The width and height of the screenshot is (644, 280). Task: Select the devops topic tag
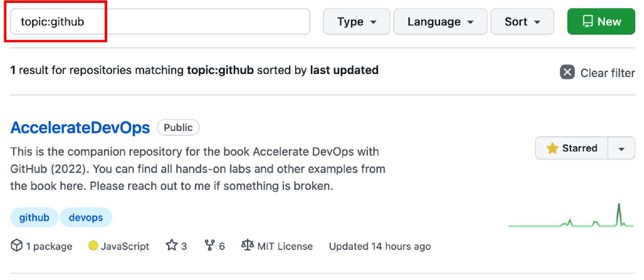click(x=86, y=217)
